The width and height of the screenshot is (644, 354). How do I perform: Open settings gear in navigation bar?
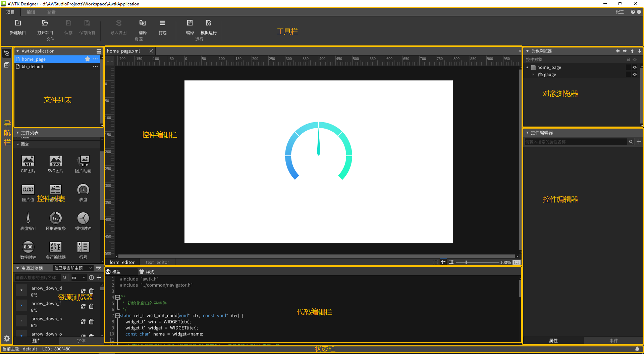pyautogui.click(x=7, y=338)
